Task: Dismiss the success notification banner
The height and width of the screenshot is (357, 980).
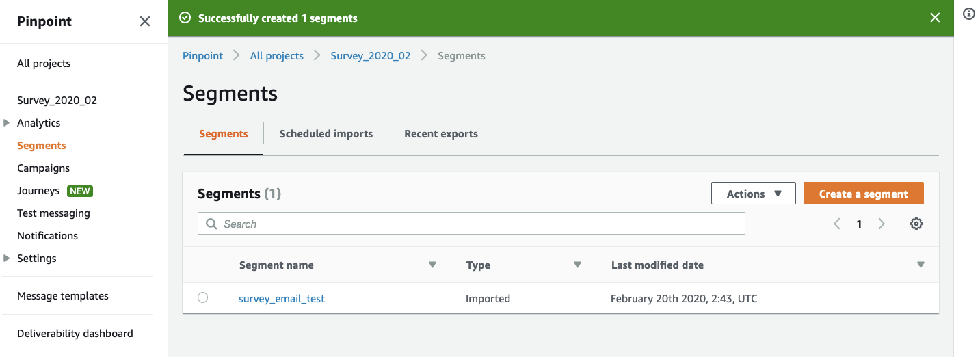Action: (x=935, y=18)
